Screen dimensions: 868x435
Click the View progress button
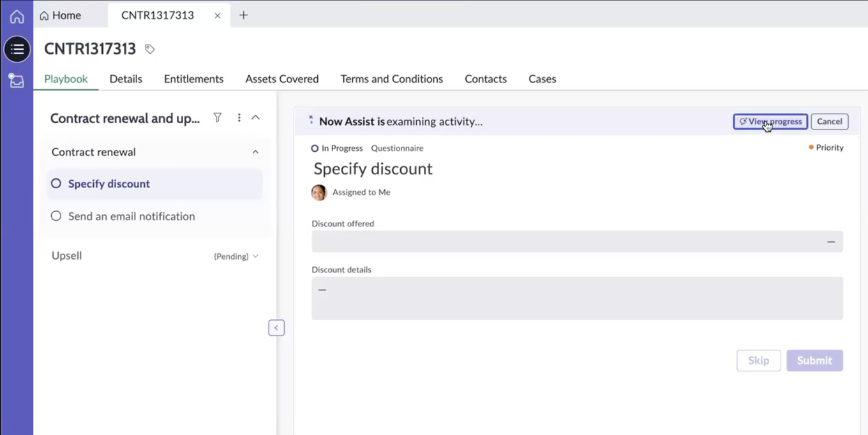[770, 121]
